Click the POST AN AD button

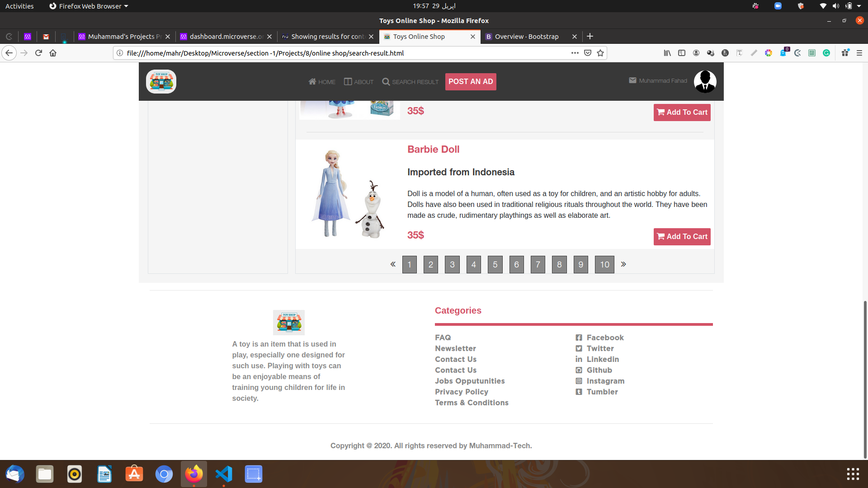pos(471,82)
